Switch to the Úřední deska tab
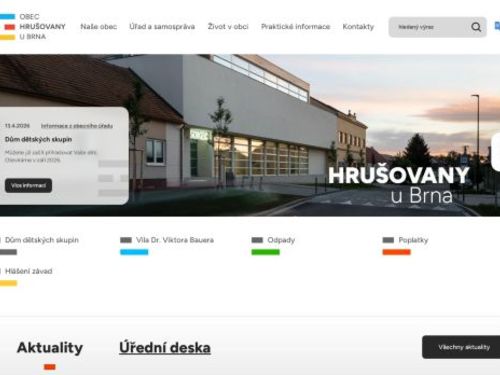 click(165, 348)
